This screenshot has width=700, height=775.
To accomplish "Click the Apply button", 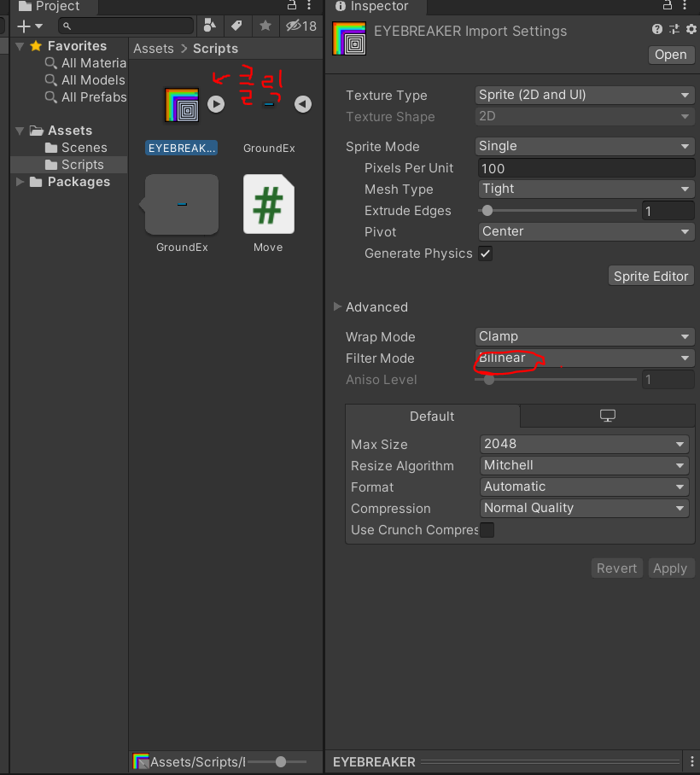I will pos(670,568).
